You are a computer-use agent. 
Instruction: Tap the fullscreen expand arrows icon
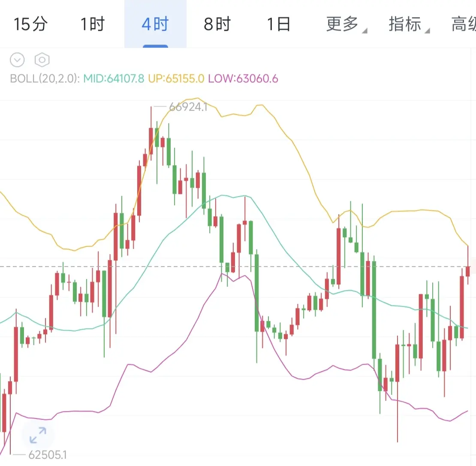(38, 435)
